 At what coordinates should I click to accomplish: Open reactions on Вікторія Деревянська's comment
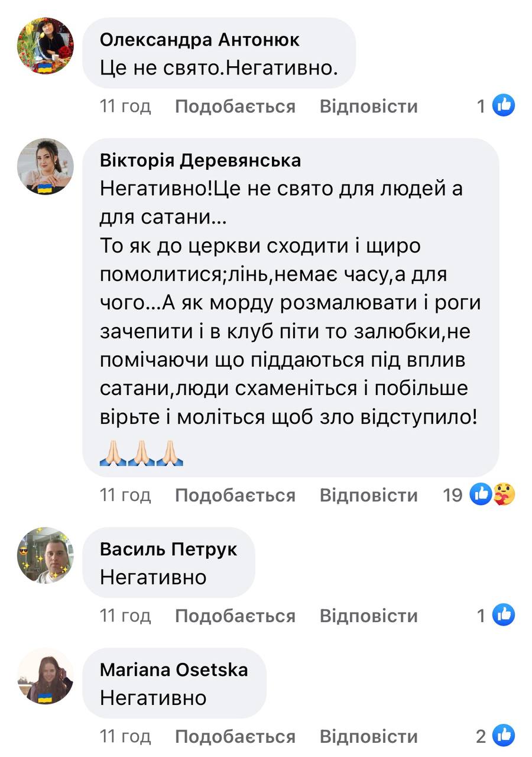pyautogui.click(x=492, y=494)
